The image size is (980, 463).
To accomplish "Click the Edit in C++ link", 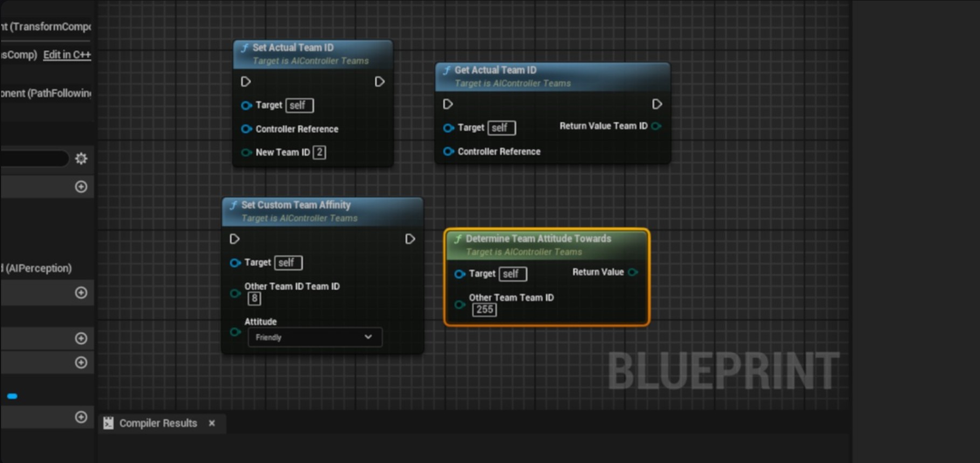I will click(67, 55).
